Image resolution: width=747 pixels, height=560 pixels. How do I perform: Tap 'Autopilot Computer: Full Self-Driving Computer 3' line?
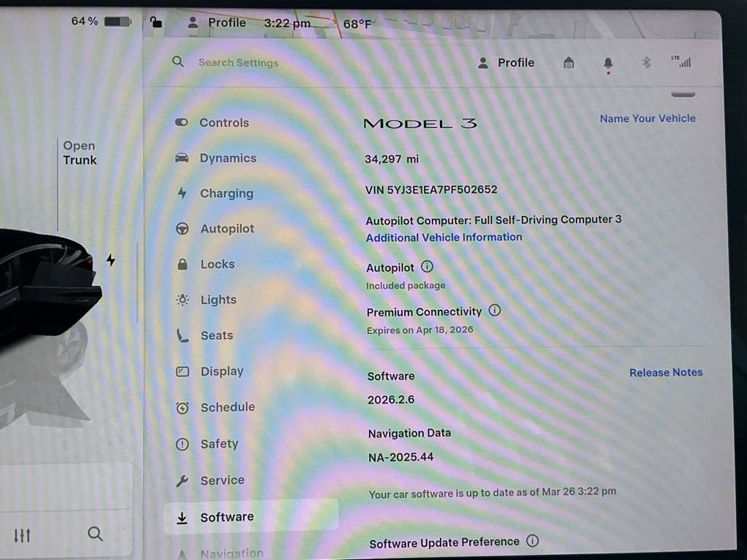494,220
